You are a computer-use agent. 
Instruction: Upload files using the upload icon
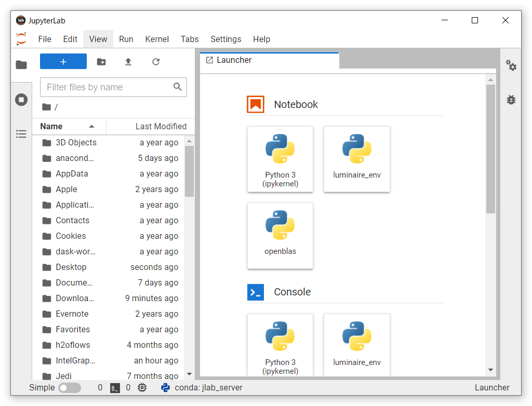pyautogui.click(x=128, y=61)
